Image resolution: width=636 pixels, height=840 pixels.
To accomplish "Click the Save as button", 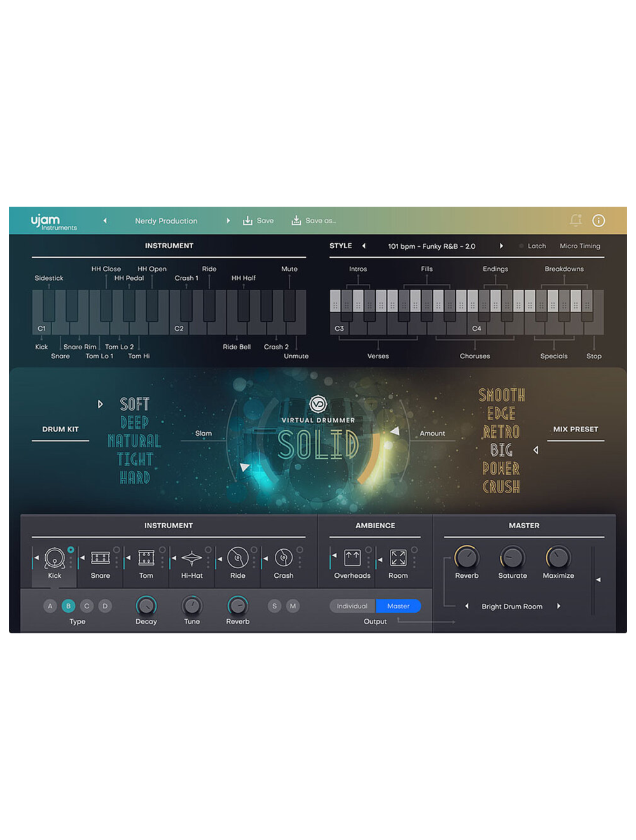I will click(x=314, y=220).
